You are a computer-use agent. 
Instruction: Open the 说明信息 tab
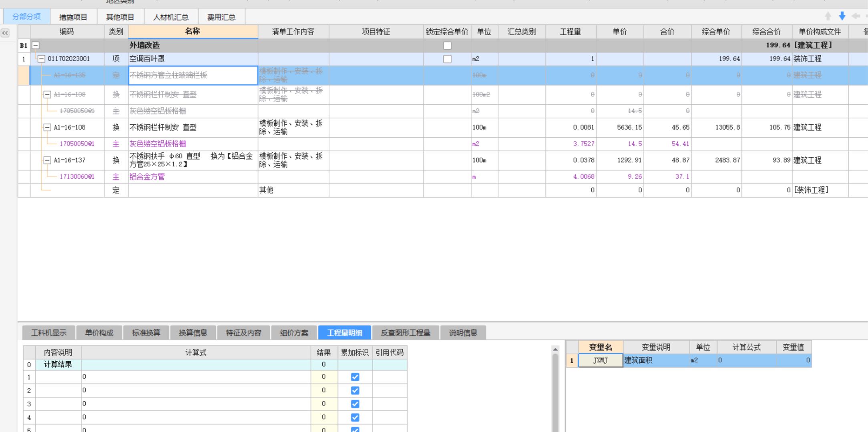pyautogui.click(x=463, y=333)
